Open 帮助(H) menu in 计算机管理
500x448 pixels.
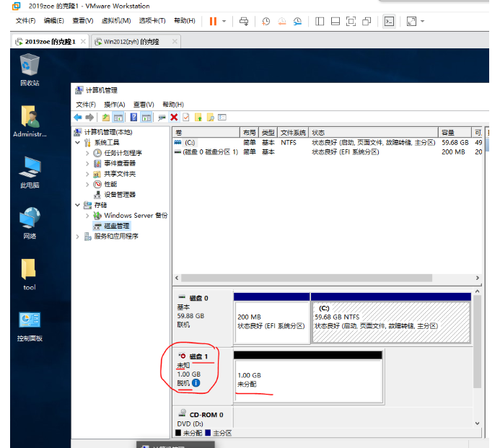pyautogui.click(x=173, y=105)
